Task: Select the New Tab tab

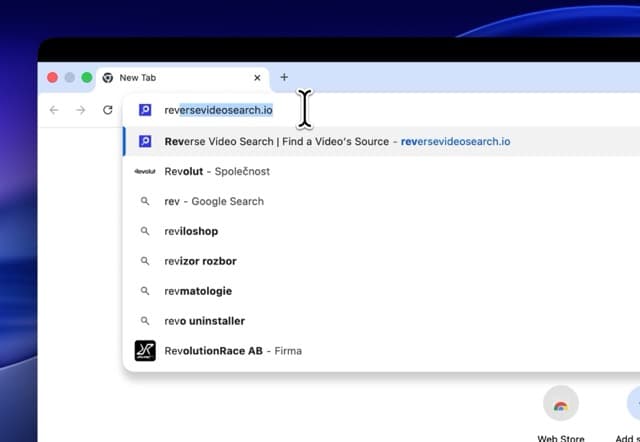Action: click(183, 78)
